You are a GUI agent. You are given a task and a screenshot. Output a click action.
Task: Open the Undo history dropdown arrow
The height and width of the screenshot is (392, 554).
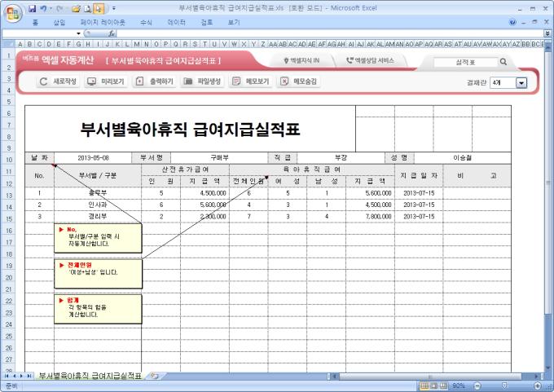51,8
